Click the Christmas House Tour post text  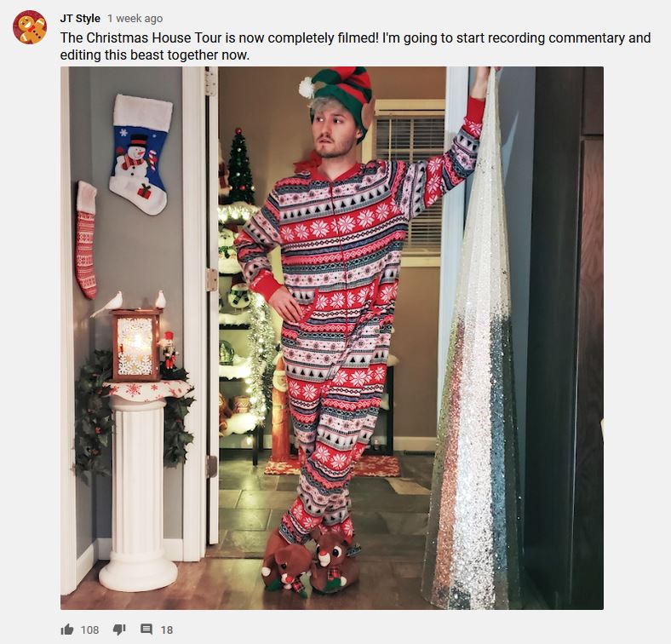[355, 46]
